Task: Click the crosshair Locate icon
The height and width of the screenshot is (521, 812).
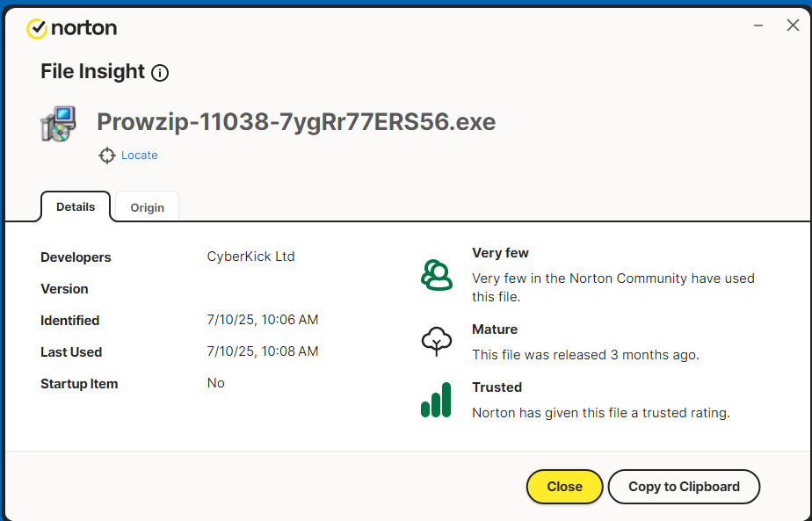Action: click(107, 156)
